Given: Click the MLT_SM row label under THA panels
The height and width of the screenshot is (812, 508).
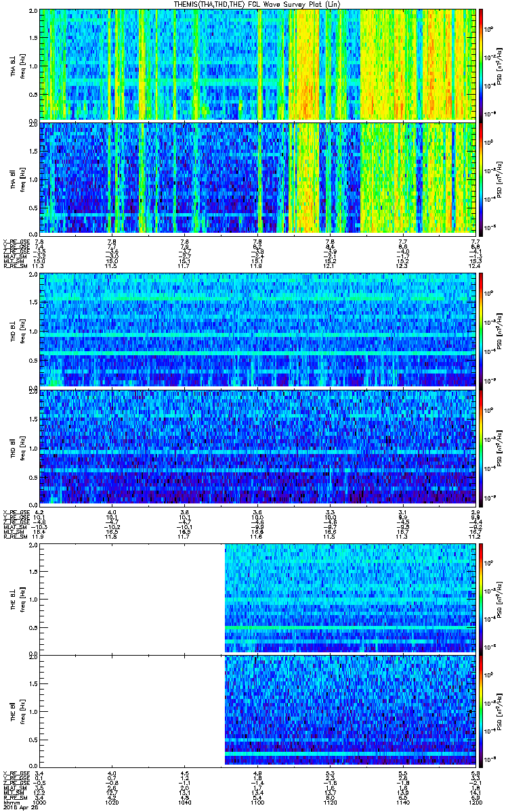Looking at the screenshot, I should tap(13, 262).
